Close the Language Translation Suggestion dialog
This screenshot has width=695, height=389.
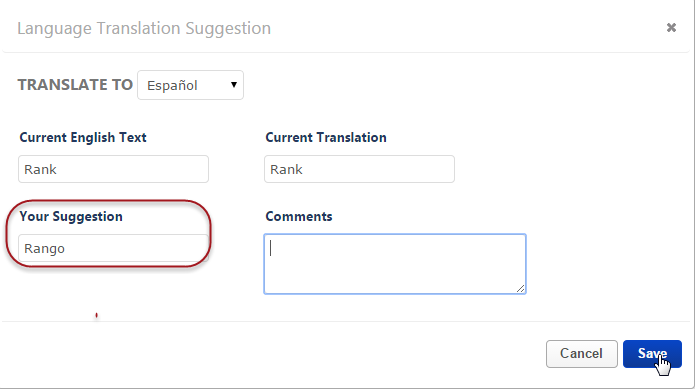tap(671, 28)
